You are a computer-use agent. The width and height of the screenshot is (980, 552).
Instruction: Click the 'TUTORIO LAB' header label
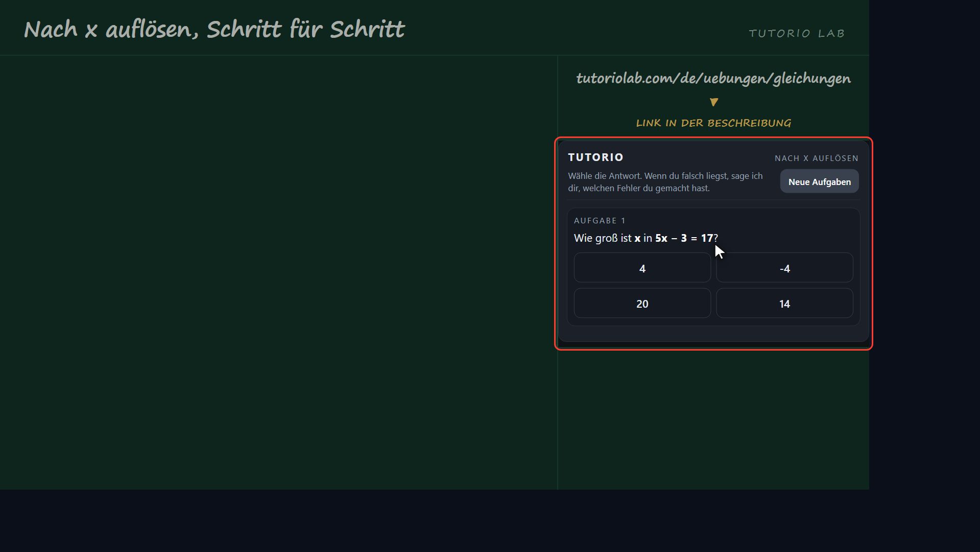tap(797, 33)
